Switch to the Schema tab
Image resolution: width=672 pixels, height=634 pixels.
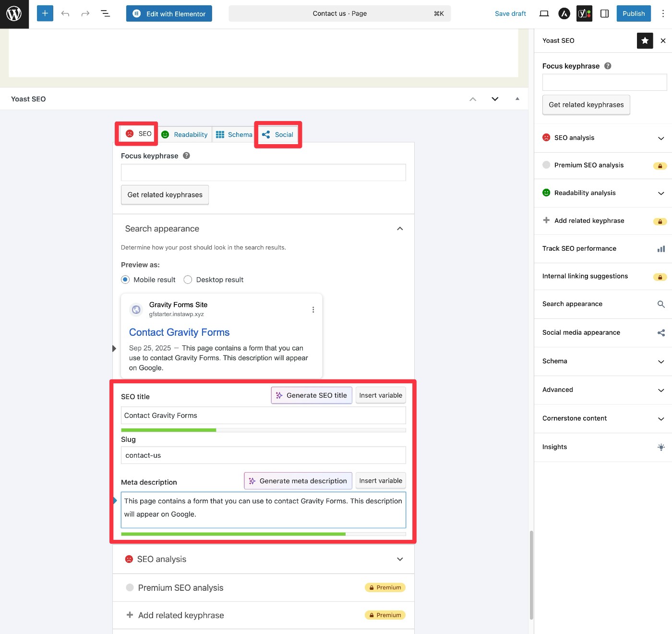click(234, 134)
